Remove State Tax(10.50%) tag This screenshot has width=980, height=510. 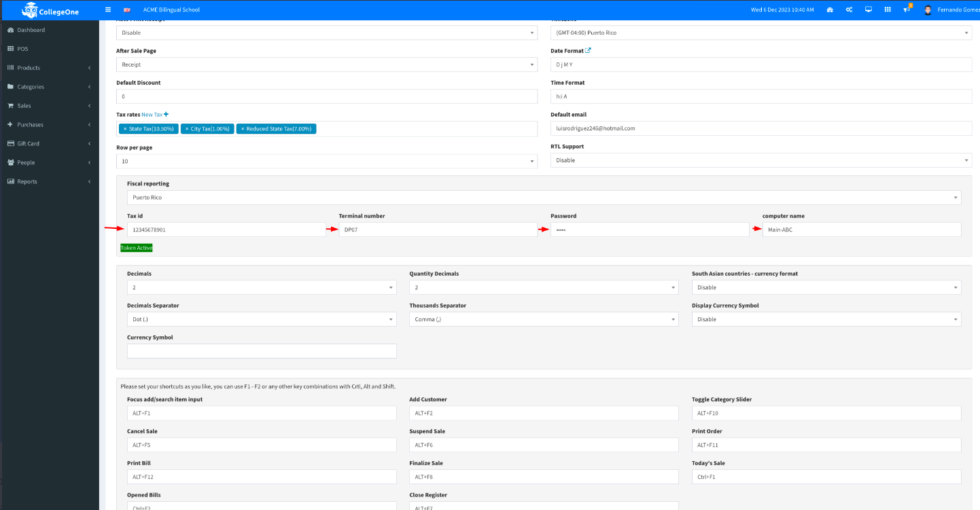click(125, 128)
